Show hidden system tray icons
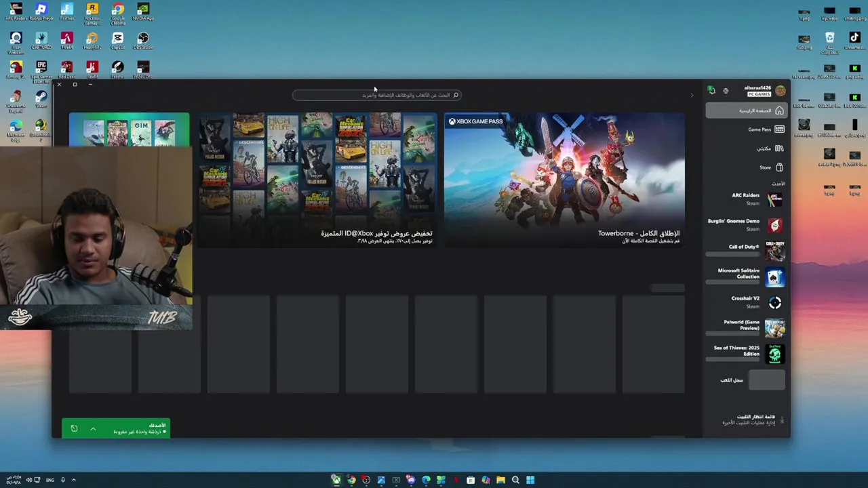868x488 pixels. (x=74, y=480)
